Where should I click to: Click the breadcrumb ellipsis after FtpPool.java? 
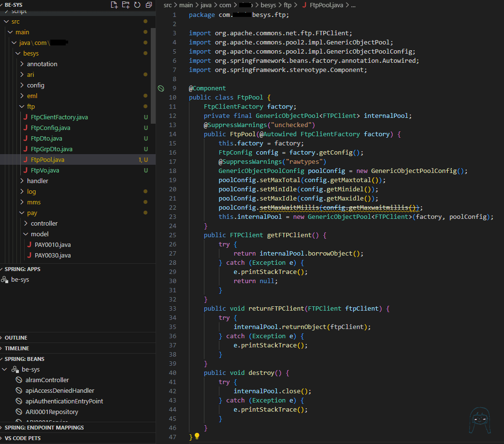353,5
